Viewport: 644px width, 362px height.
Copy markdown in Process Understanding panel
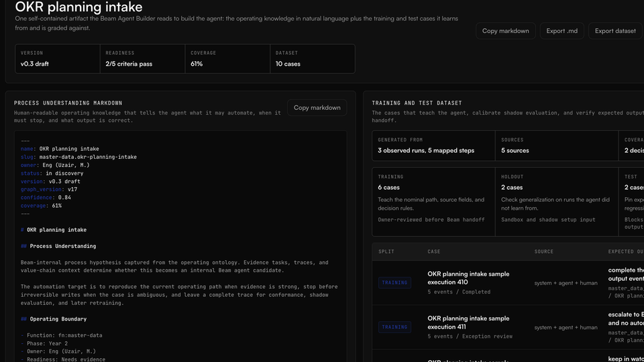pos(317,107)
